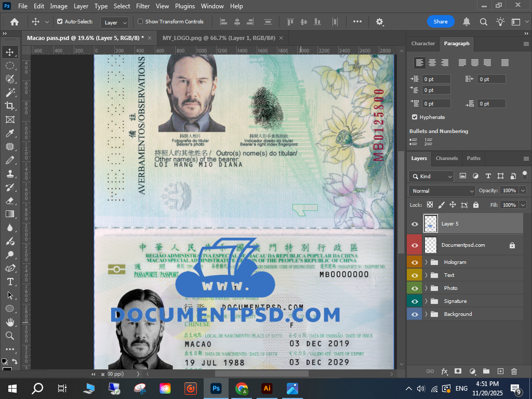532x399 pixels.
Task: Expand the Background layer group
Action: pyautogui.click(x=426, y=314)
